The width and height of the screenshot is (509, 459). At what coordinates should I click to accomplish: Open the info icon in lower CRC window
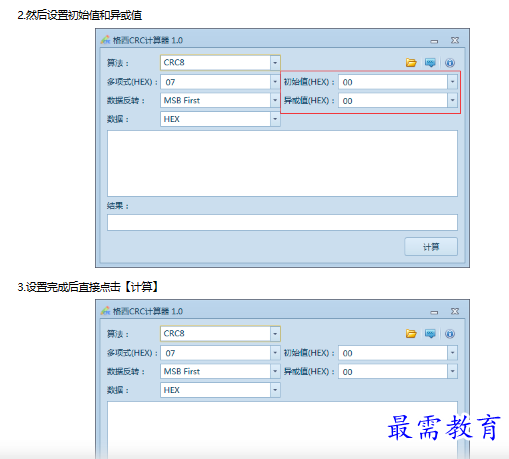(x=450, y=334)
